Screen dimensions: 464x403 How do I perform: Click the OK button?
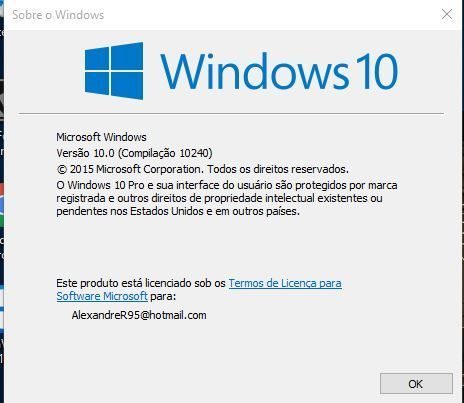coord(416,384)
